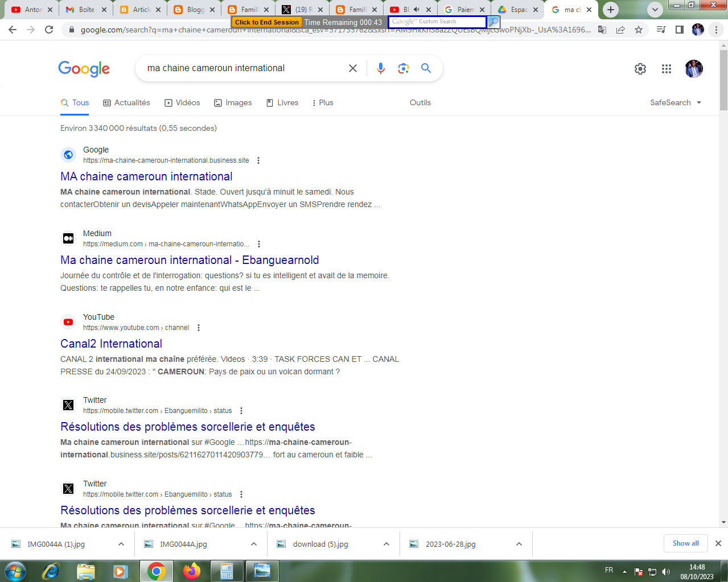Start voice search with microphone icon
The height and width of the screenshot is (582, 728).
(x=381, y=68)
